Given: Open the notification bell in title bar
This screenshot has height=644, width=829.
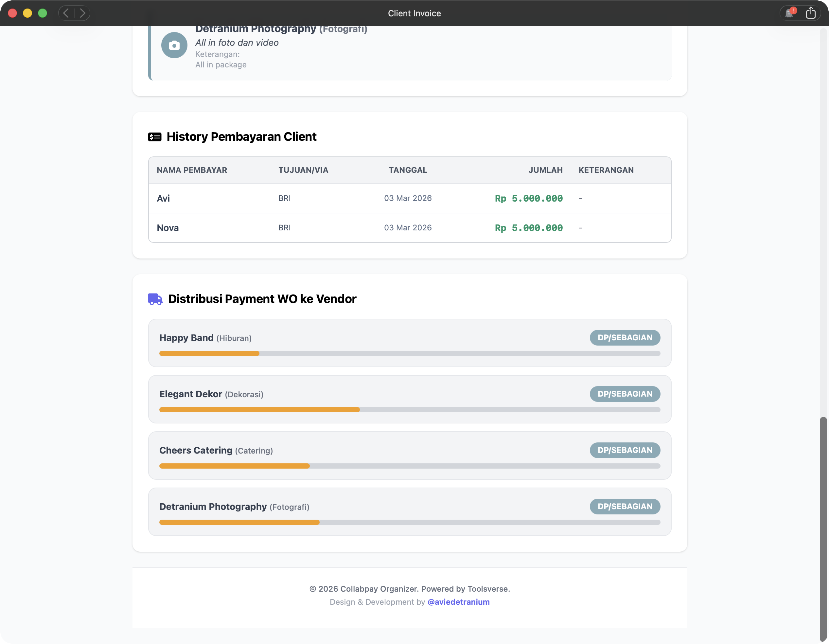Looking at the screenshot, I should [x=789, y=13].
